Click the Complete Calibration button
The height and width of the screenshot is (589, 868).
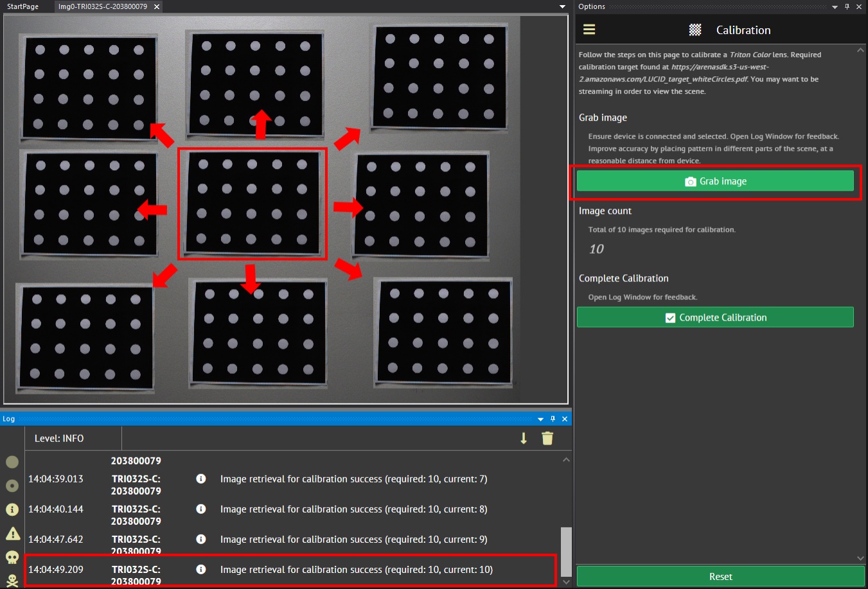[715, 317]
